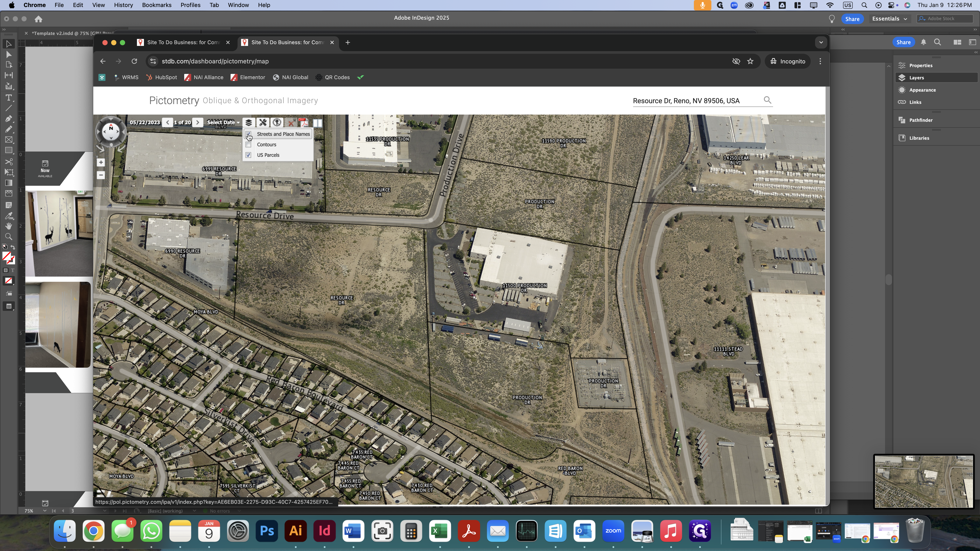
Task: Click the Adobe Stock search field
Action: coord(945,18)
